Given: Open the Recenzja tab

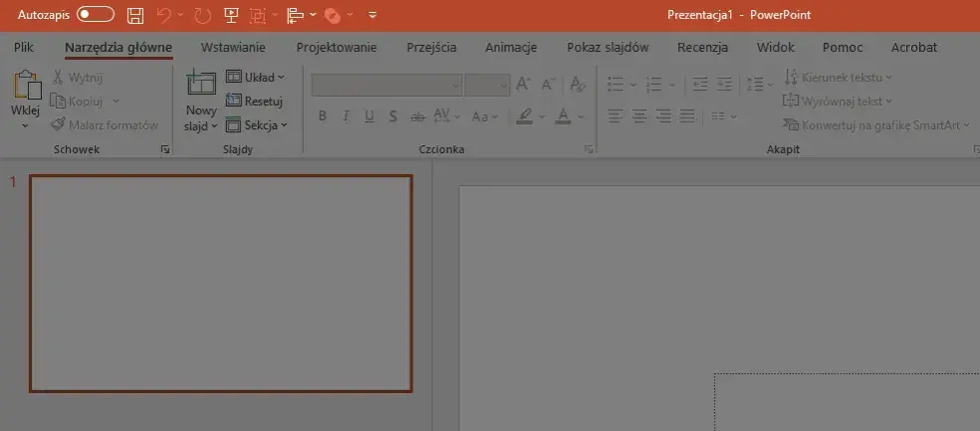Looking at the screenshot, I should (702, 48).
